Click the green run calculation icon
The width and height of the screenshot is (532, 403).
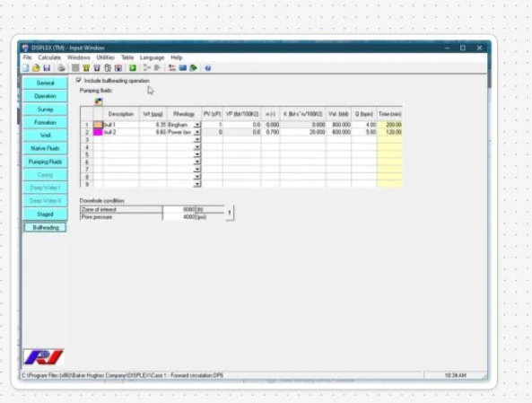pyautogui.click(x=133, y=68)
